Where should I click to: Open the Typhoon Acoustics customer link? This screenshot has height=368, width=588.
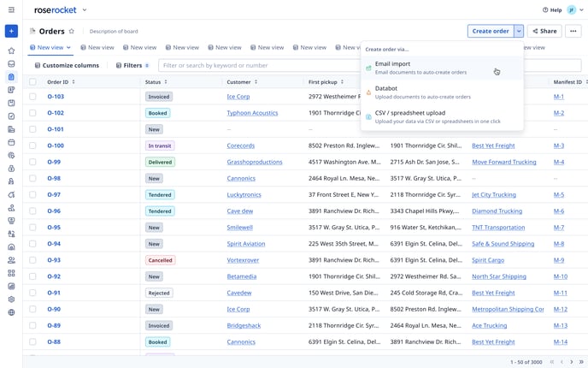pos(252,113)
